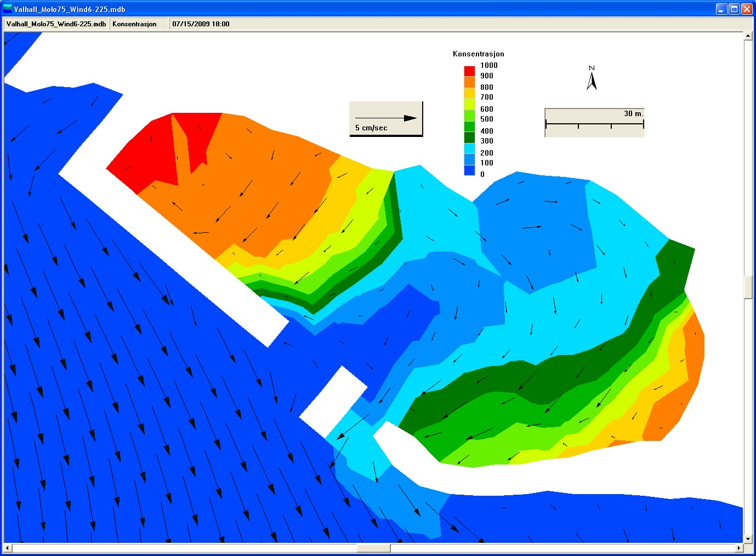Minimize the Valhall_Molo75 window
Viewport: 756px width, 556px height.
(x=721, y=9)
